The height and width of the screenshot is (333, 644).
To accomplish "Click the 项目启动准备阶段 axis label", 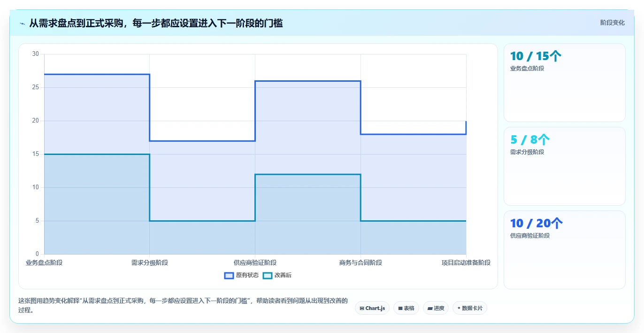I will click(466, 263).
